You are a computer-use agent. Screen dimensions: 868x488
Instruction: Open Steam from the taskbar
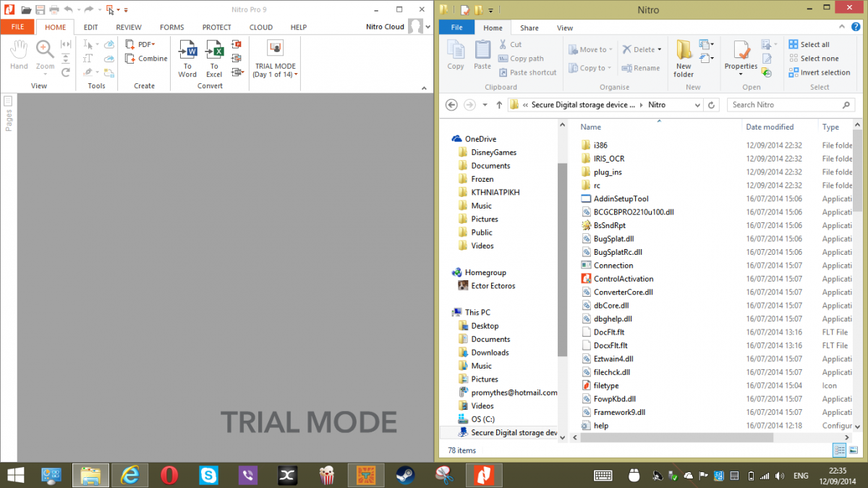coord(405,475)
